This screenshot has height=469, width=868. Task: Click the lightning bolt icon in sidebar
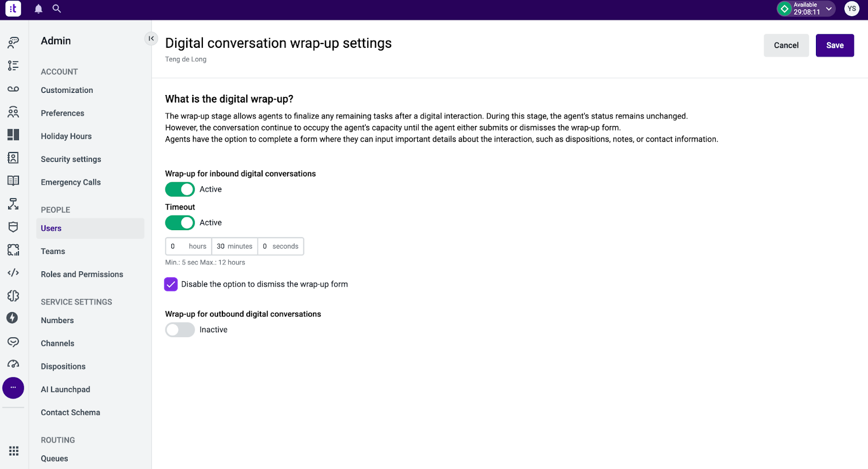[x=13, y=318]
